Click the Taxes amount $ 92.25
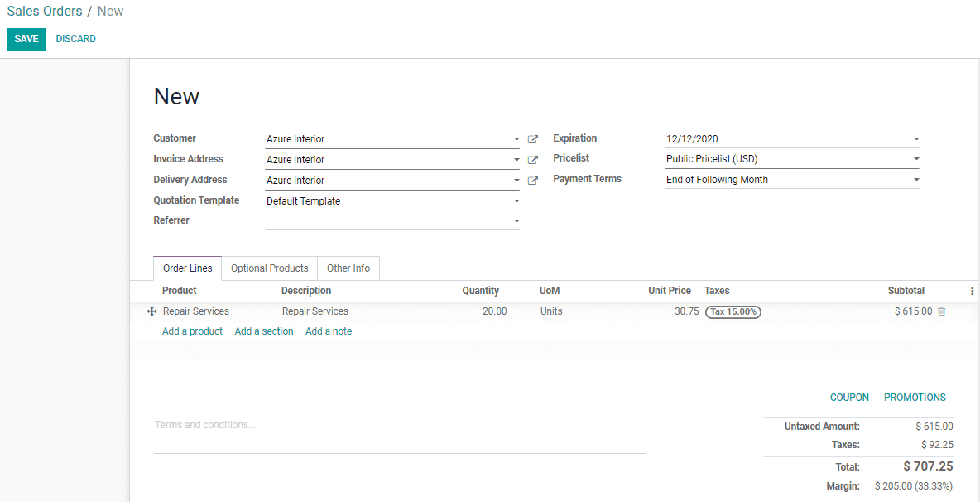This screenshot has width=980, height=502. point(937,445)
